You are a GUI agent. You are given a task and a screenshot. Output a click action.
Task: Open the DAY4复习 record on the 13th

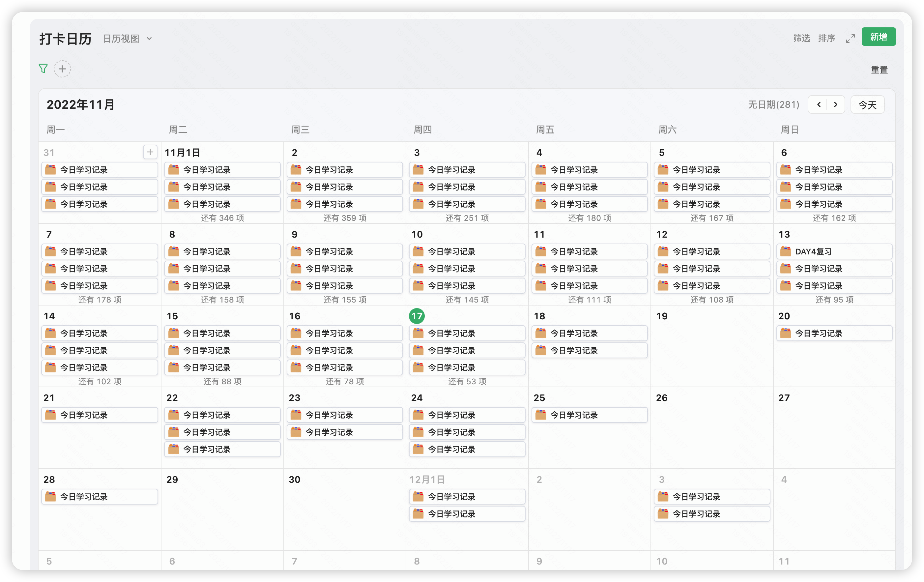[835, 252]
